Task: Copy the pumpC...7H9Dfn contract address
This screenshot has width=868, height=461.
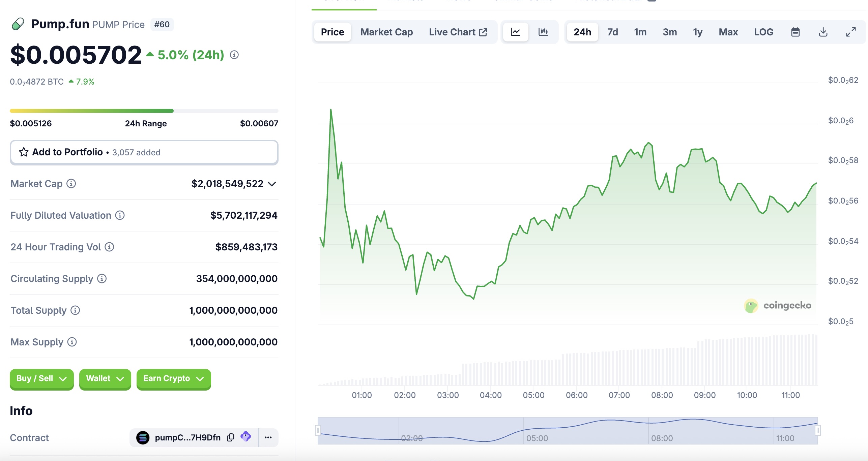Action: pos(231,437)
